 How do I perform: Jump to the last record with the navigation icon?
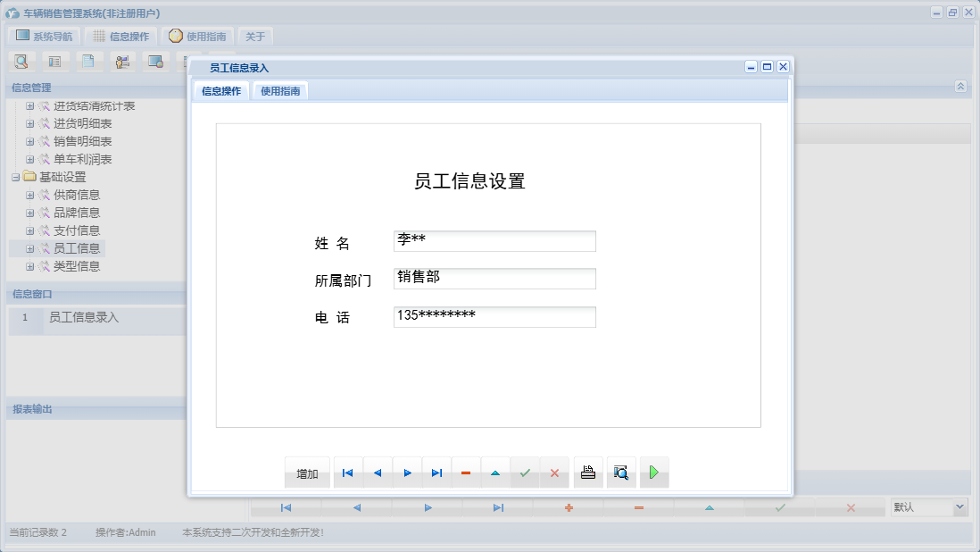[x=436, y=473]
